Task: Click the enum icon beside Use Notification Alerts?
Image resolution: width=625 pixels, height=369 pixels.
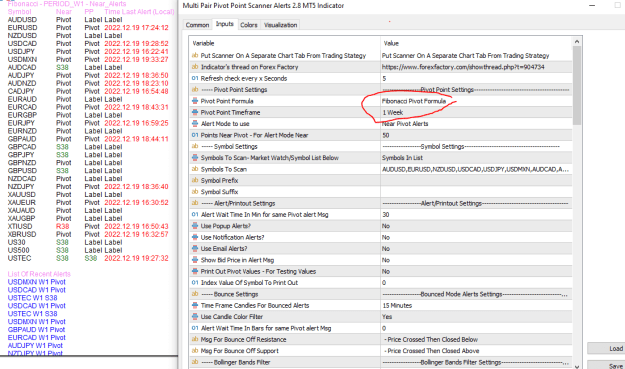Action: 195,237
